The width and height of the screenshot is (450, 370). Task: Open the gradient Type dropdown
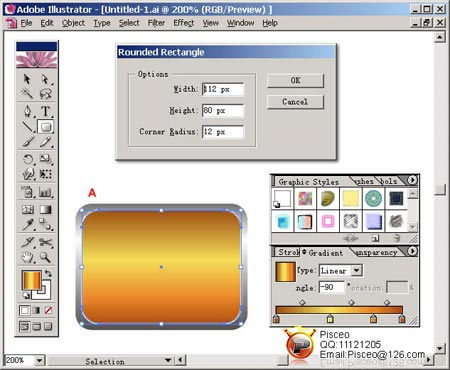(357, 270)
